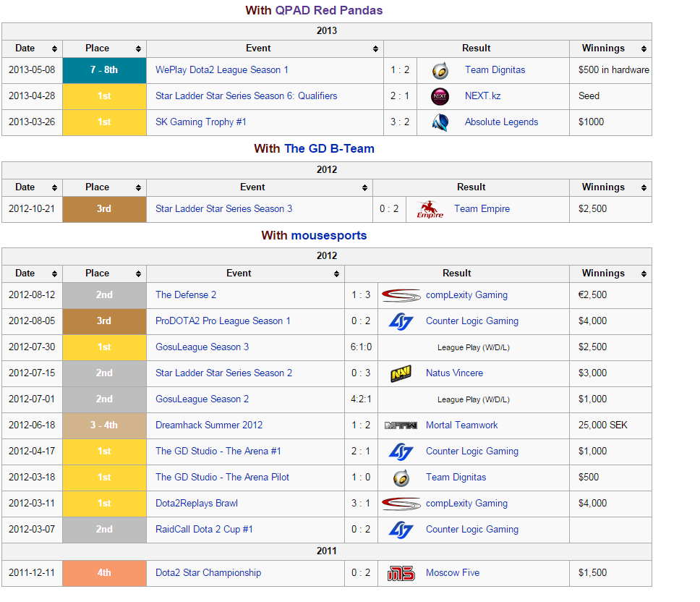Click the Mortal Teamwork logo

pos(401,425)
